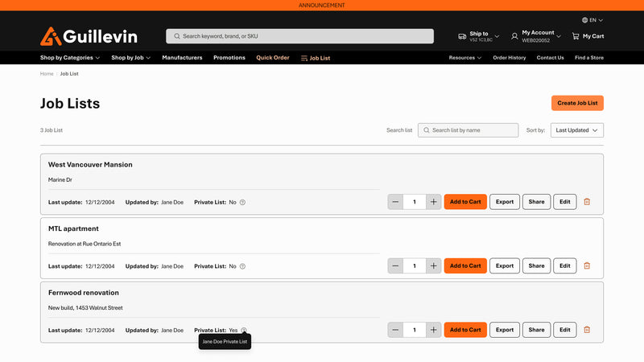Remove Fernwood renovation with trash icon
Viewport: 644px width, 362px height.
coord(587,330)
